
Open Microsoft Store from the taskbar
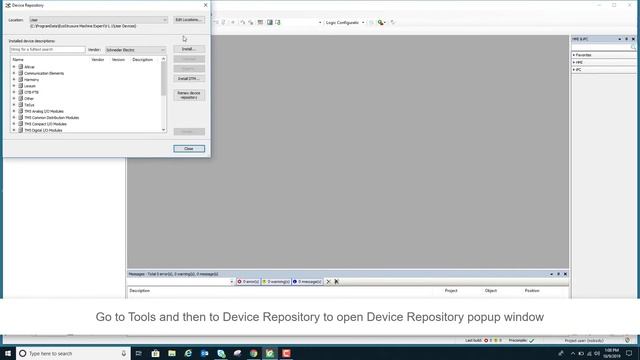[156, 353]
